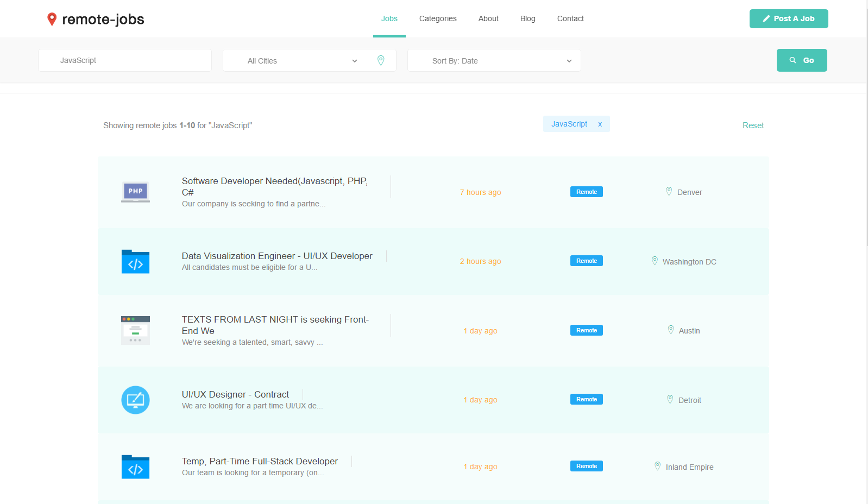This screenshot has width=868, height=504.
Task: Click the '7 hours ago' timestamp
Action: tap(481, 192)
